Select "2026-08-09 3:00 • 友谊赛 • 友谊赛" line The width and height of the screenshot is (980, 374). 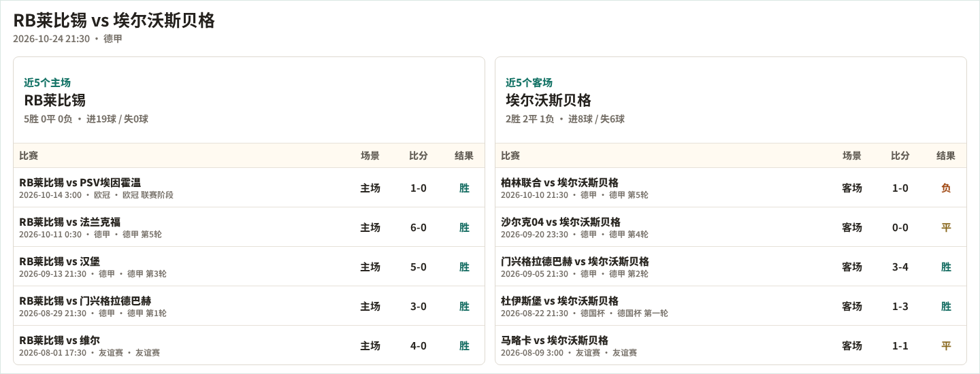point(569,353)
